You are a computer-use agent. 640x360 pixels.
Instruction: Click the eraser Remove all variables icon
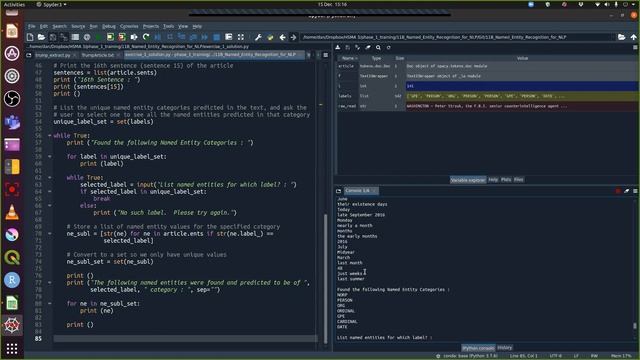coord(368,47)
